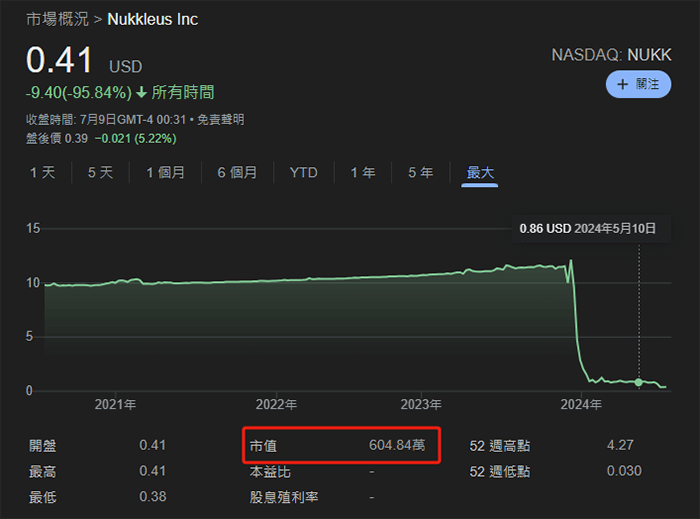Click the USD currency label
The image size is (700, 519).
click(125, 67)
